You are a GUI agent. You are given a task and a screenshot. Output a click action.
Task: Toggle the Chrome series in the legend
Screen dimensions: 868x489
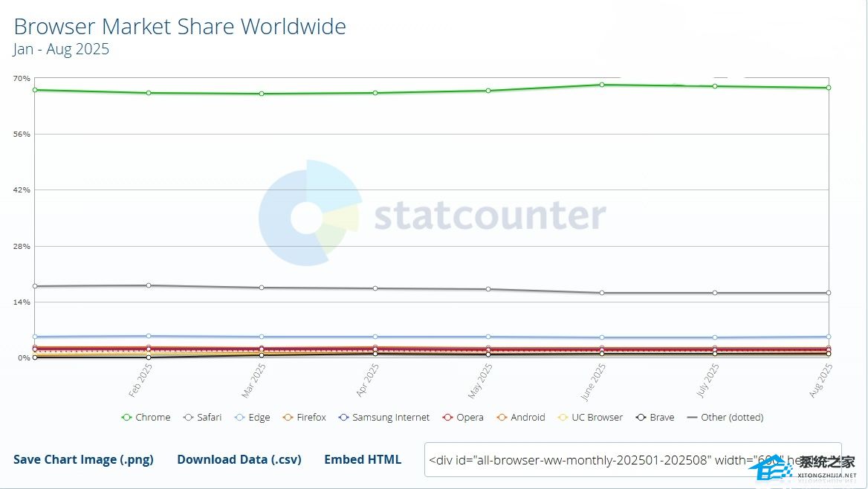click(x=146, y=418)
